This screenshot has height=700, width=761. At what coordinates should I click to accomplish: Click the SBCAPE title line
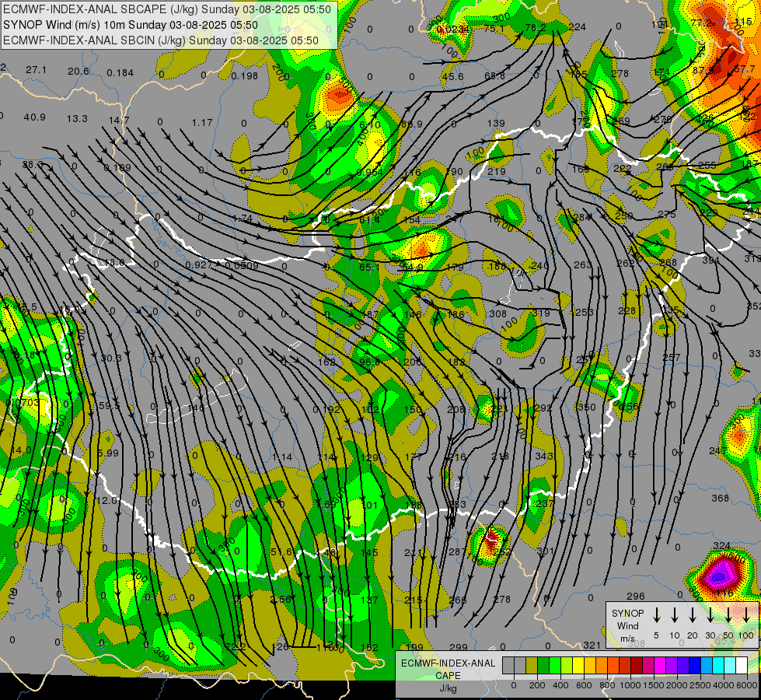click(167, 9)
